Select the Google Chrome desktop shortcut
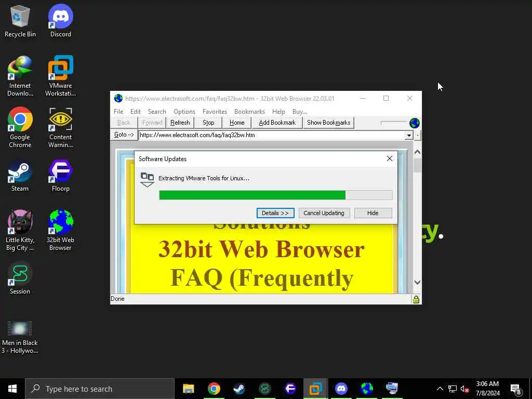This screenshot has width=532, height=399. 20,128
